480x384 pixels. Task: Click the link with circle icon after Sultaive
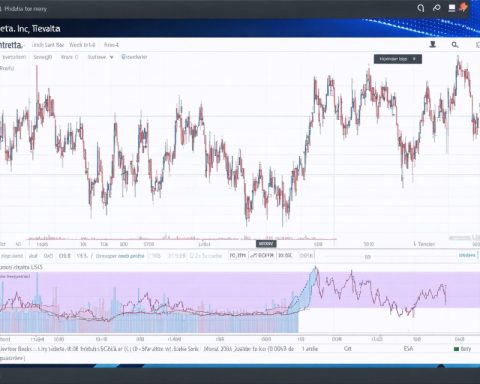134,57
